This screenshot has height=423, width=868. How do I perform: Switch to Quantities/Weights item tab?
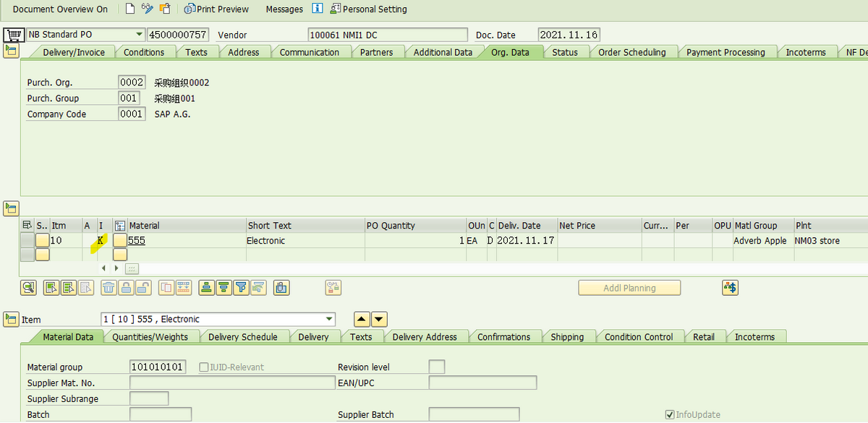pyautogui.click(x=150, y=337)
